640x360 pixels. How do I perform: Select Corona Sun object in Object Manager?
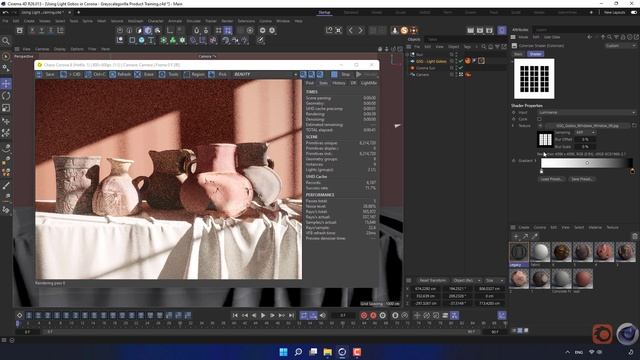426,68
